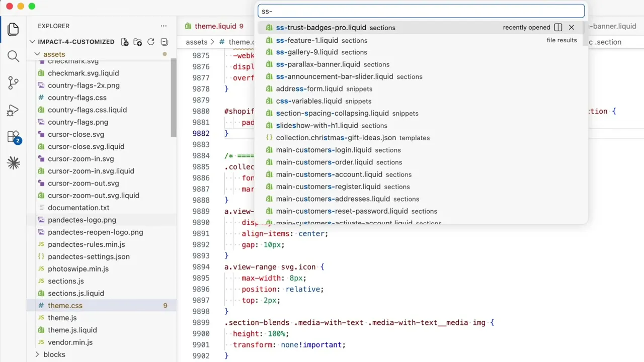Image resolution: width=644 pixels, height=362 pixels.
Task: Open pandectes-rules.min.js in Explorer
Action: (87, 244)
